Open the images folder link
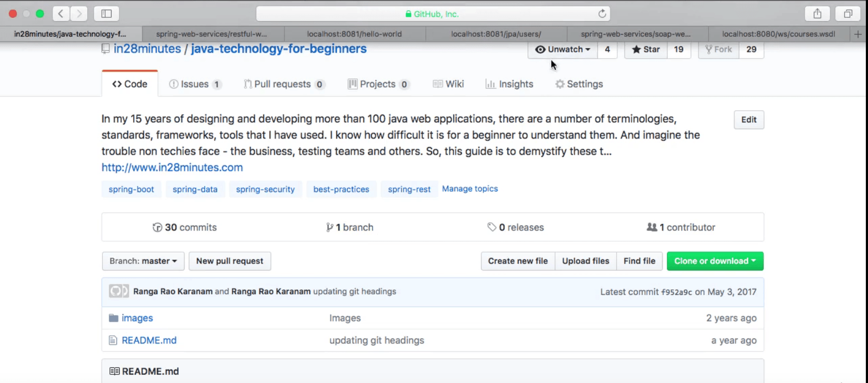The height and width of the screenshot is (383, 868). pos(138,318)
